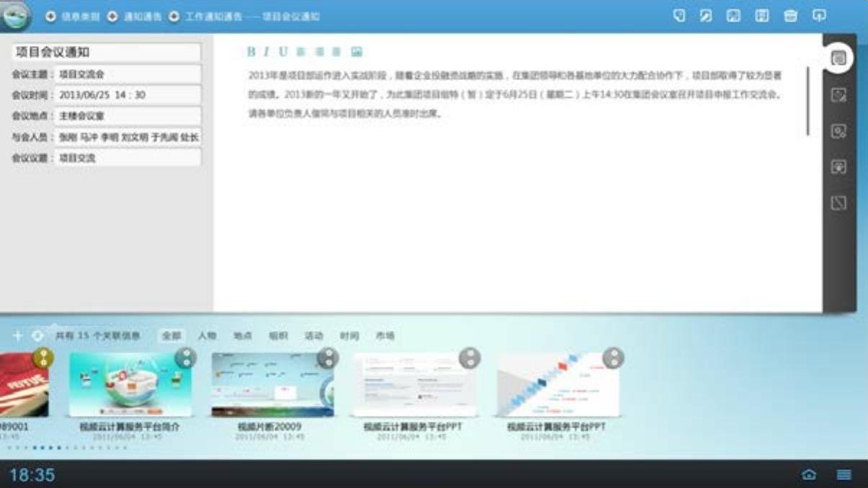Open the PPT thumbnail with blue arrows
Screen dimensions: 868x488
tap(558, 386)
